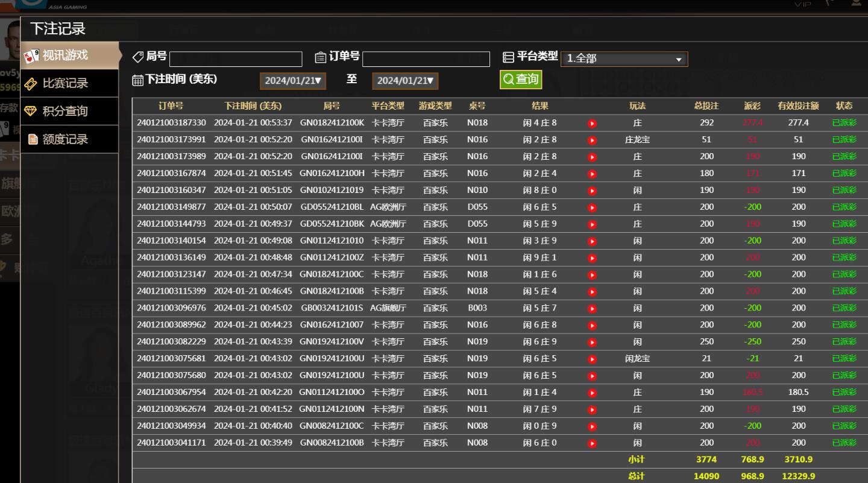This screenshot has height=483, width=868.
Task: Play replay for order 240121003173989
Action: pyautogui.click(x=592, y=157)
